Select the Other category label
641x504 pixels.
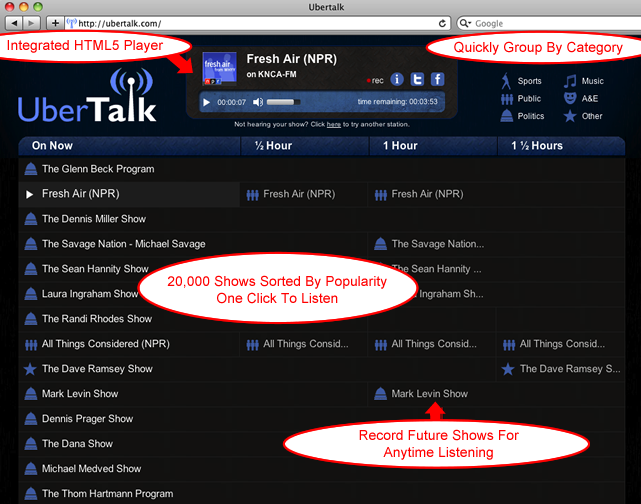592,116
